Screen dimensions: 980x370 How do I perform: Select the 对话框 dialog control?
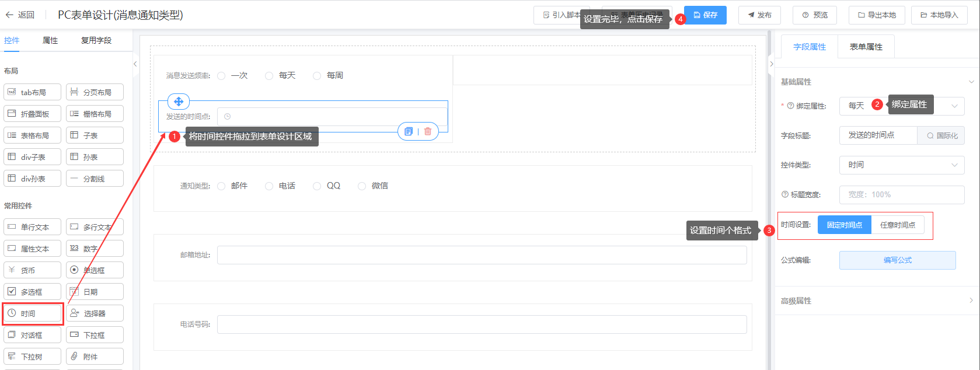(32, 335)
